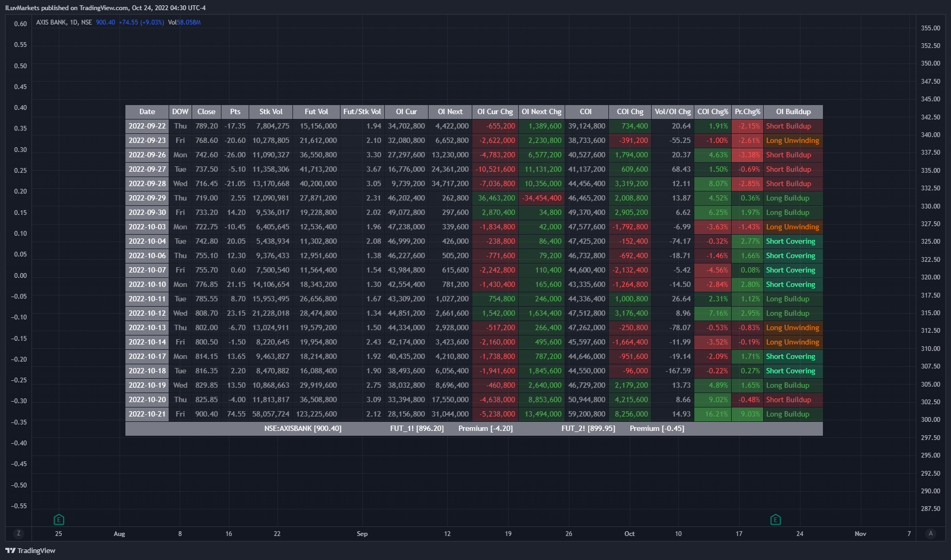Click Long Unwinding label for 2022-09-23
Viewport: 951px width, 560px height.
792,141
